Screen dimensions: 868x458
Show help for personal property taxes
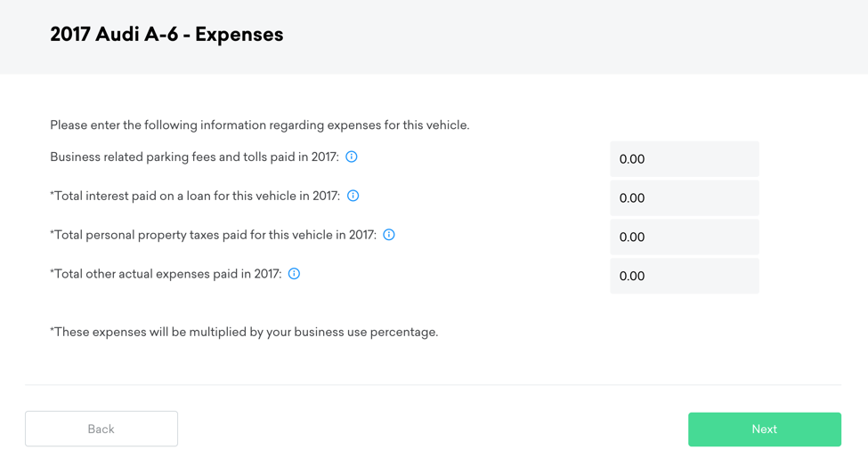pyautogui.click(x=389, y=235)
